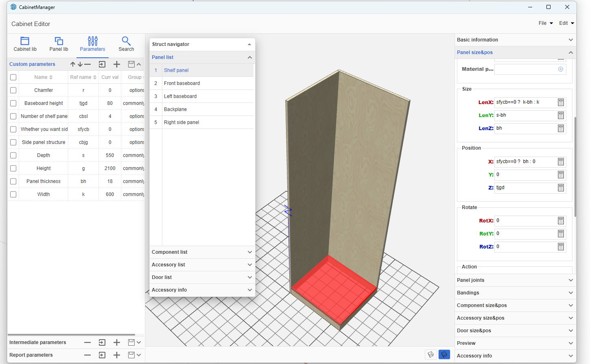The image size is (590, 364).
Task: Select Backplane in the panel list
Action: pos(175,109)
